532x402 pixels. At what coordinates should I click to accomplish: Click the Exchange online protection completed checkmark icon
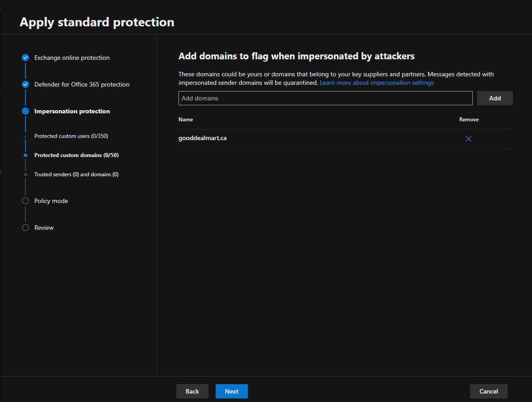point(25,58)
